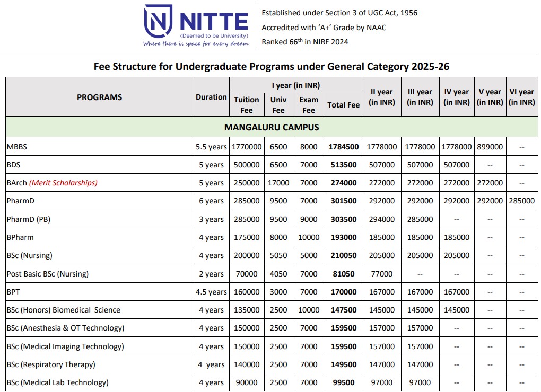Viewport: 541px width, 392px height.
Task: Select Post Basic BSc (Nursing) program name
Action: 47,274
